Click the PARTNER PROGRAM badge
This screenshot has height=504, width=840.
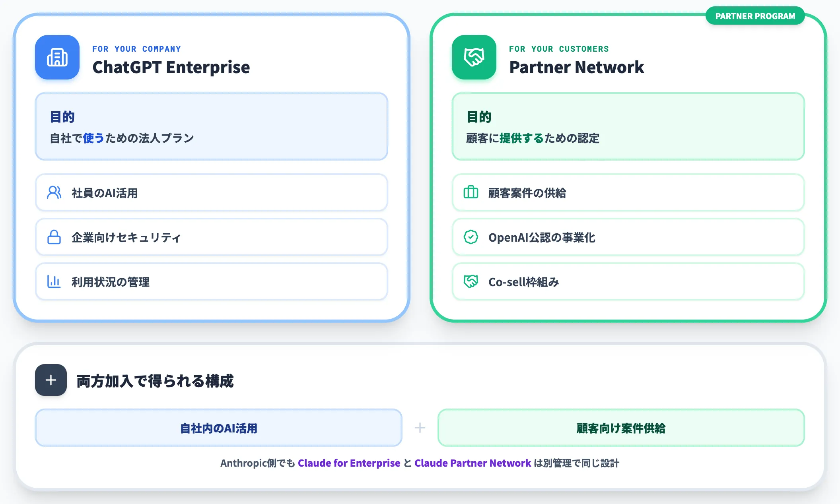click(x=755, y=16)
